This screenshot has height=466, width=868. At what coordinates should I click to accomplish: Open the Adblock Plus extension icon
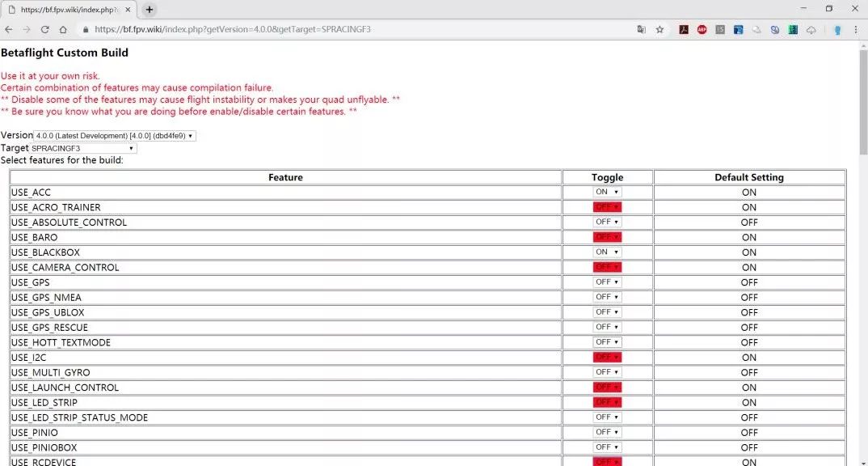[702, 29]
